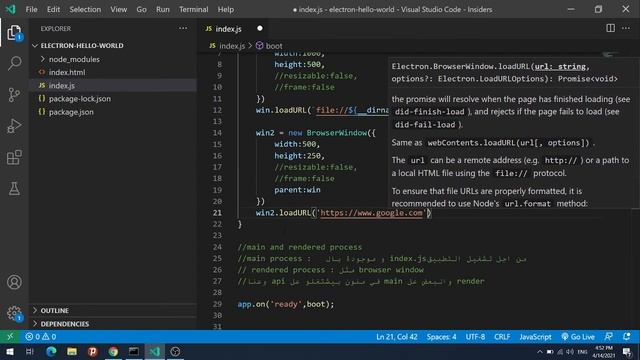Show hidden system tray icons chevron
The height and width of the screenshot is (360, 640).
540,351
